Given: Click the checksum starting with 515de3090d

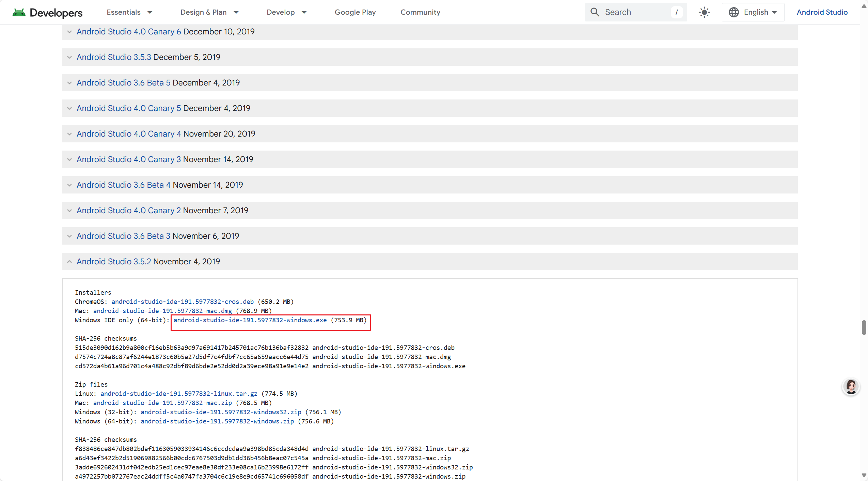Looking at the screenshot, I should pyautogui.click(x=192, y=348).
